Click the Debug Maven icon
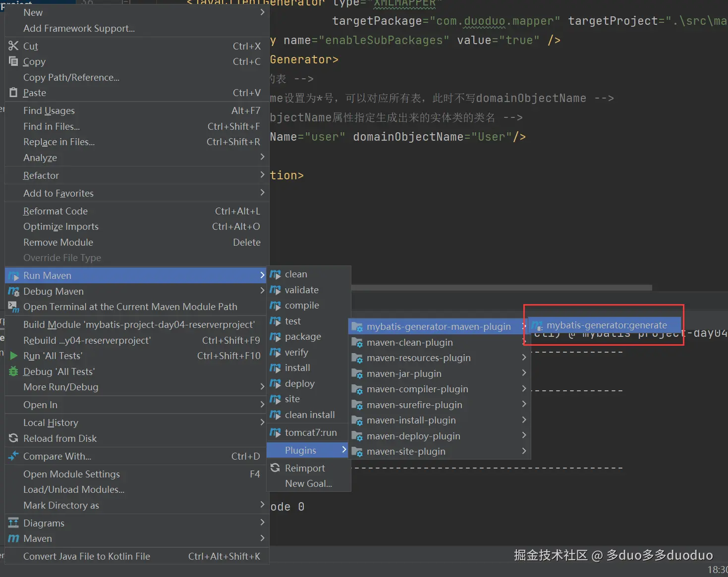Screen dimensions: 728x577 (x=13, y=291)
